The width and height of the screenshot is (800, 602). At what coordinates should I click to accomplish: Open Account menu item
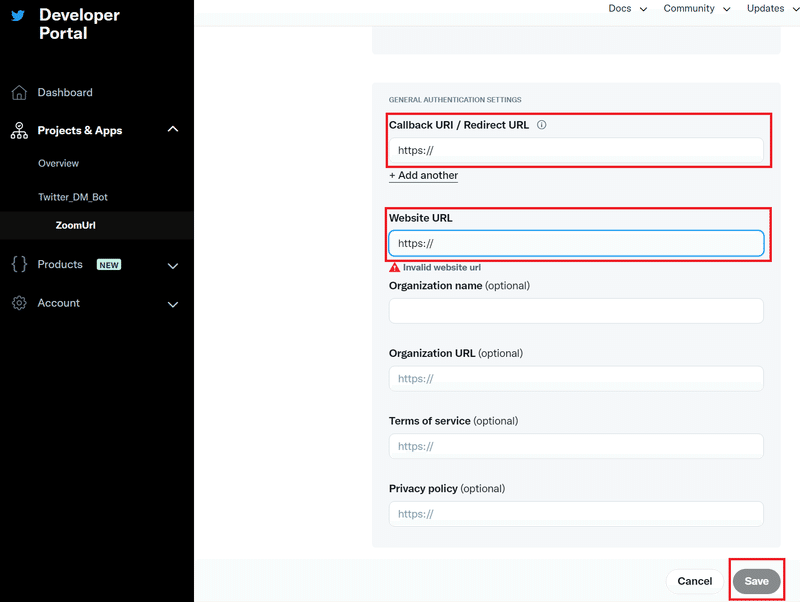coord(59,303)
